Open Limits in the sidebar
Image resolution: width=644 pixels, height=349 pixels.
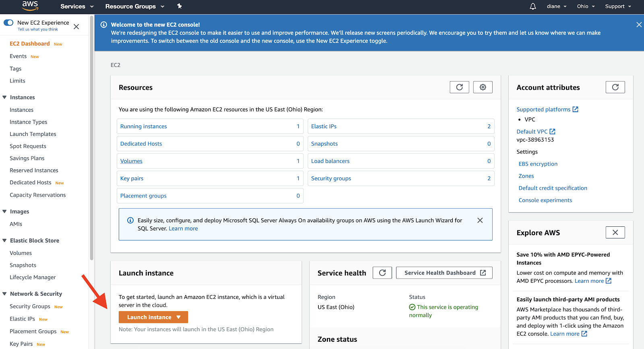17,81
